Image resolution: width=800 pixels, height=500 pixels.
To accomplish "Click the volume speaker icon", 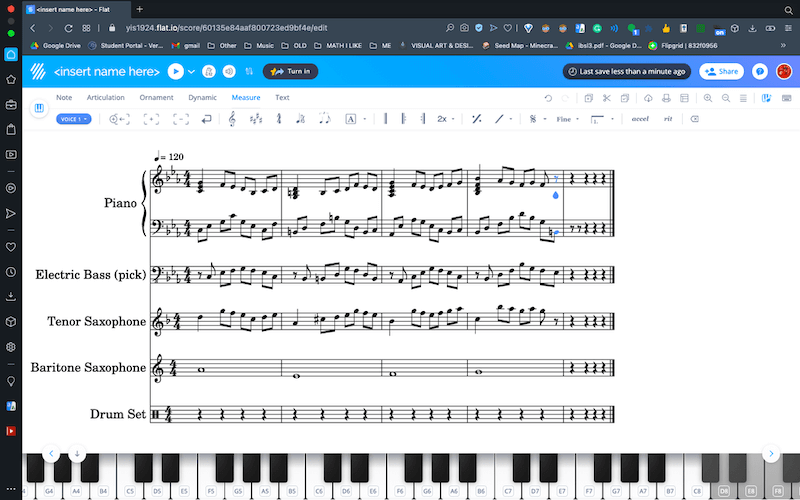I will [229, 71].
